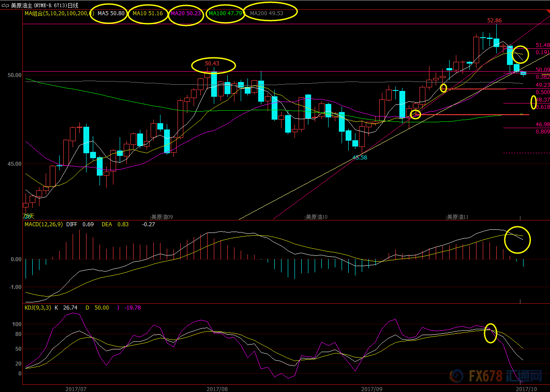Image resolution: width=550 pixels, height=392 pixels.
Task: Open the MA组合(5,10,20,100,200) indicator settings
Action: pos(56,13)
